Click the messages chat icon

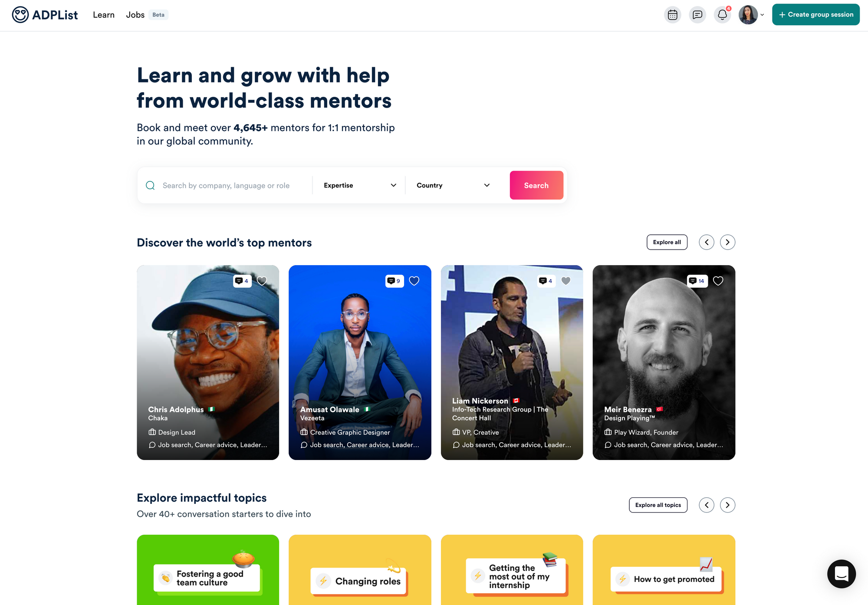click(697, 14)
